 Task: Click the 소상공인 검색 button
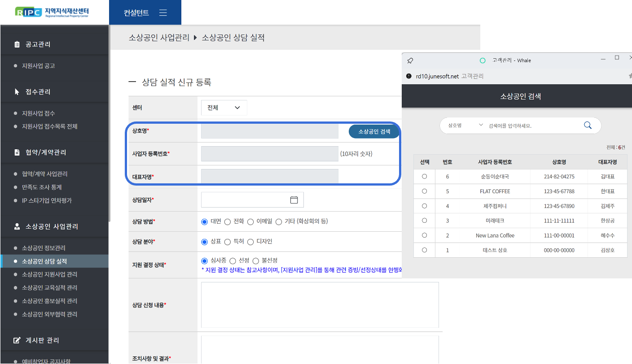(x=374, y=131)
